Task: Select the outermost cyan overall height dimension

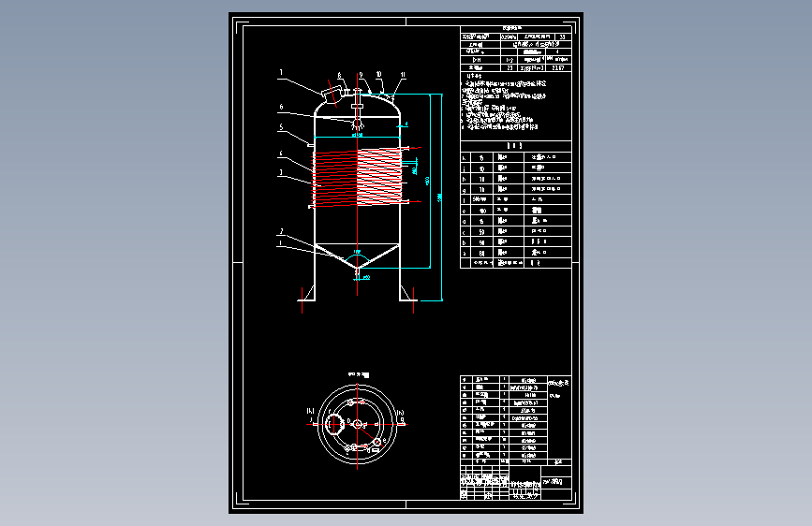Action: 441,197
